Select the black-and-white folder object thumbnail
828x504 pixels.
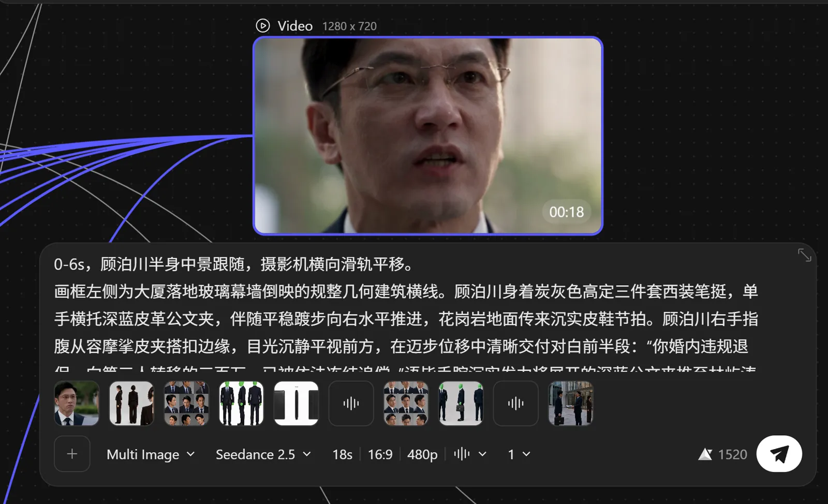(296, 404)
